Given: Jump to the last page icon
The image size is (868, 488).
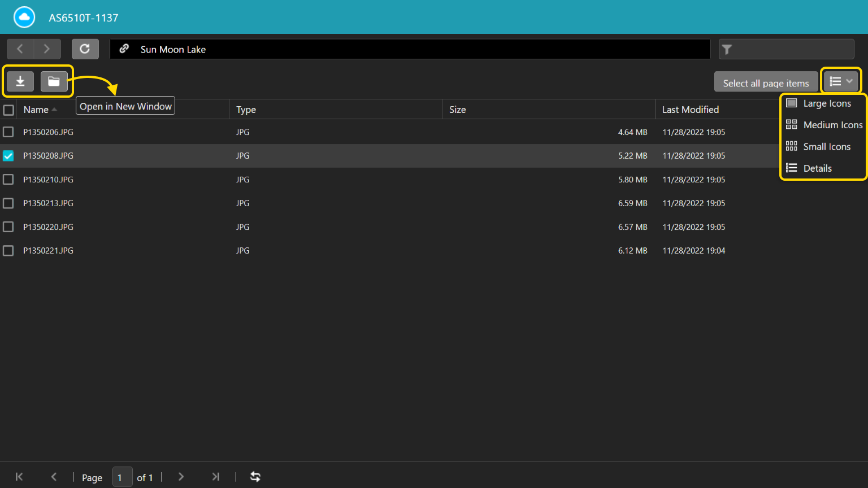Looking at the screenshot, I should [x=215, y=477].
